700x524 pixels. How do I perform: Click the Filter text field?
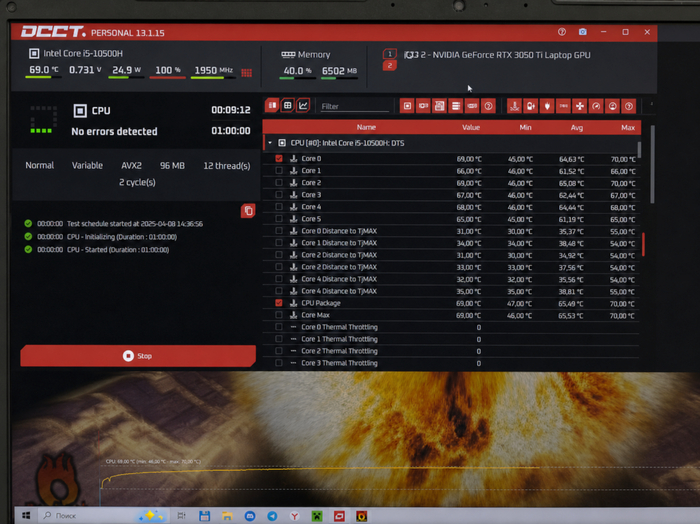tap(354, 106)
